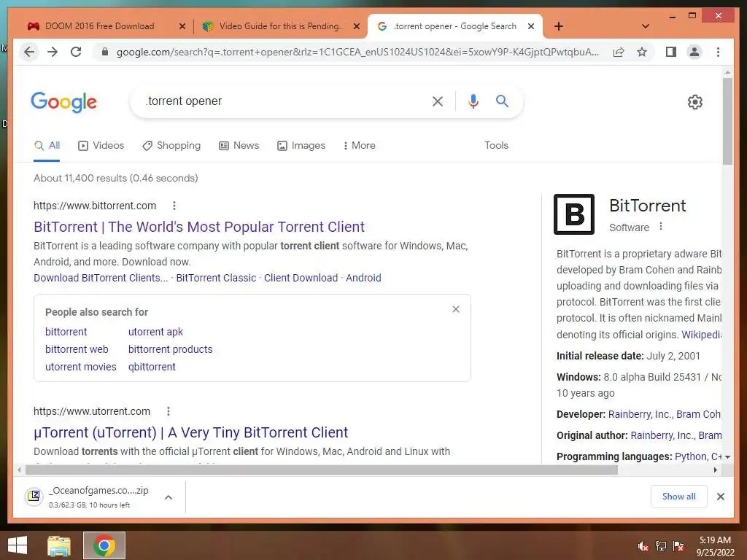Click the muted volume tray icon

click(643, 546)
